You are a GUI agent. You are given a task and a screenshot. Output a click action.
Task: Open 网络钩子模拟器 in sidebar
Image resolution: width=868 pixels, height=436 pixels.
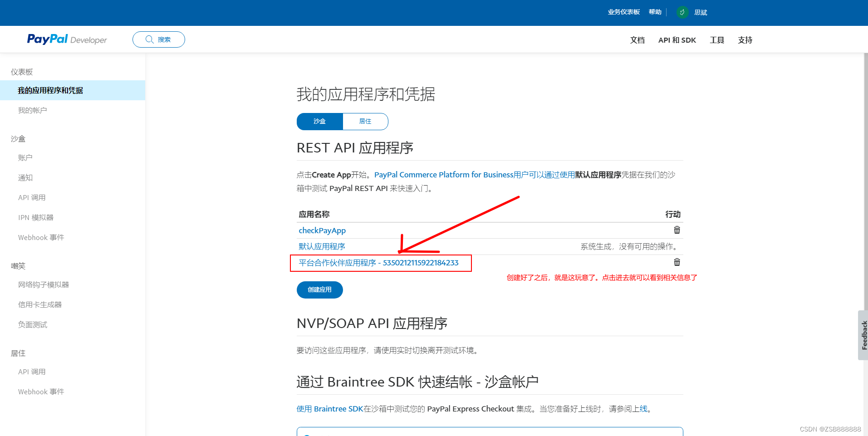pyautogui.click(x=44, y=285)
